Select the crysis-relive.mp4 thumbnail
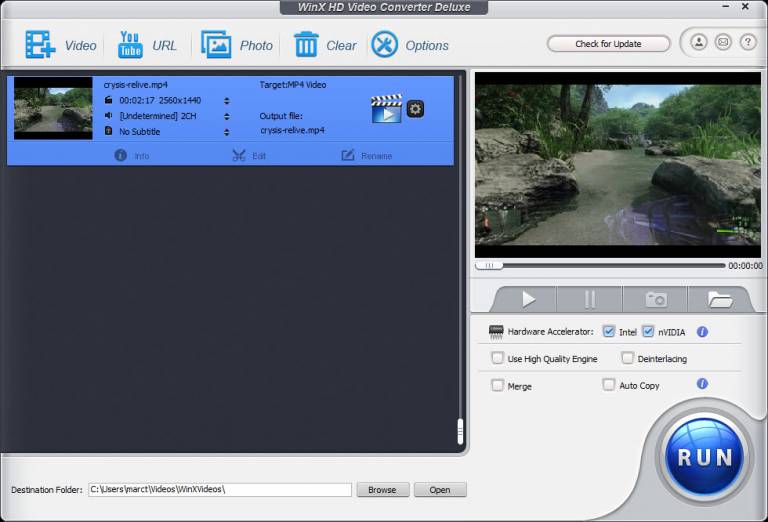This screenshot has width=768, height=522. tap(53, 108)
